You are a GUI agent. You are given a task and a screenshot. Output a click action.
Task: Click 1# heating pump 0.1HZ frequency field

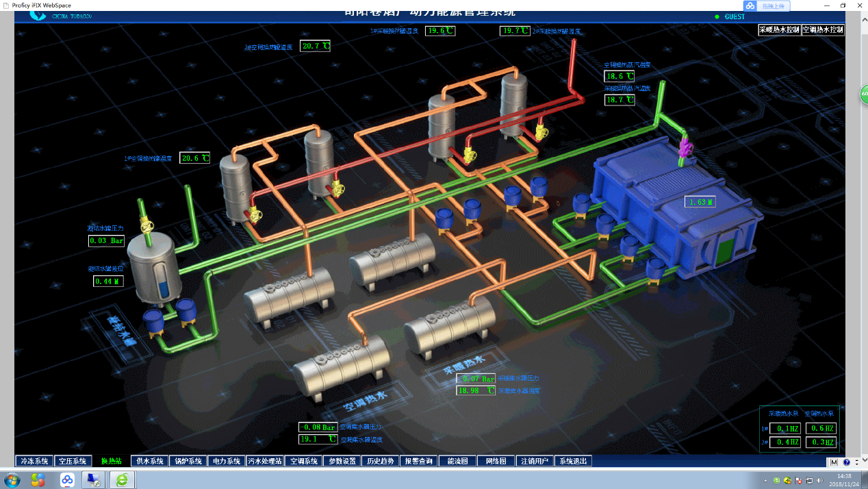(x=784, y=429)
